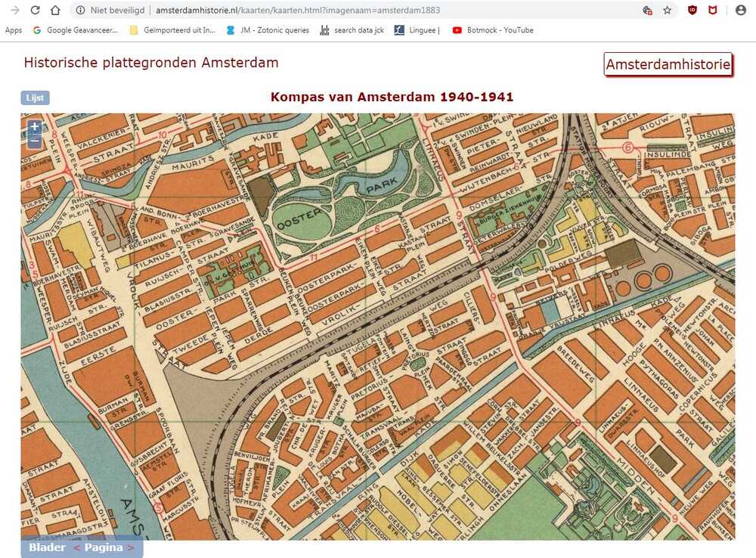Reload the page with the refresh icon
The height and width of the screenshot is (558, 756).
pos(36,10)
